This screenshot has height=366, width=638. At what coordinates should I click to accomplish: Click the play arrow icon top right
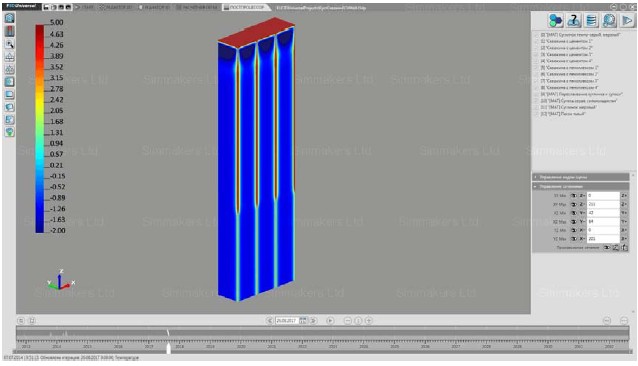[x=627, y=20]
